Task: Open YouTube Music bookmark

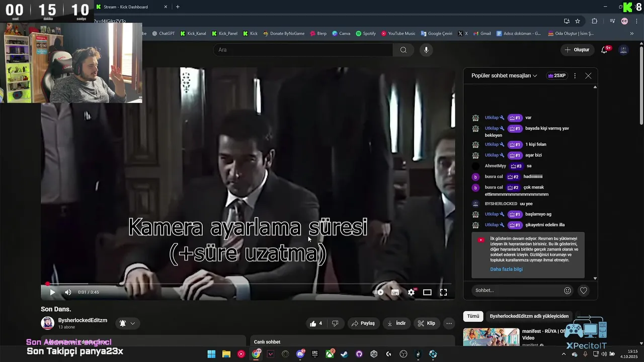Action: [x=398, y=34]
